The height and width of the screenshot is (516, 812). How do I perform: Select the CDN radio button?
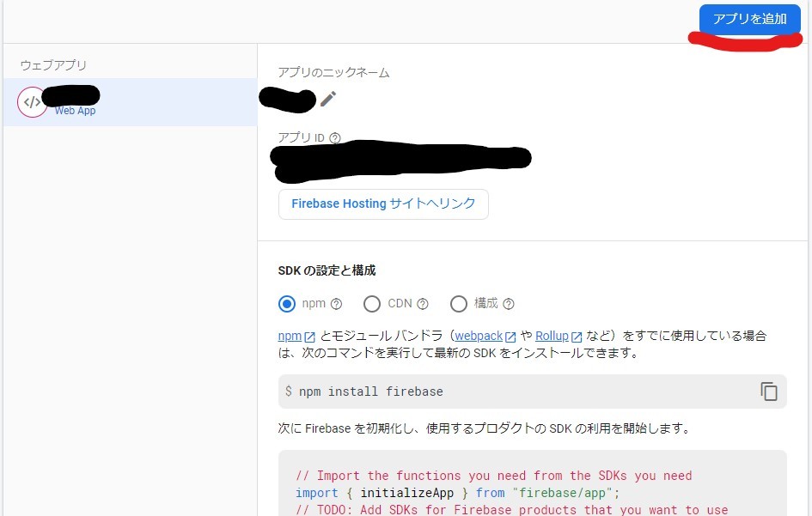coord(372,304)
